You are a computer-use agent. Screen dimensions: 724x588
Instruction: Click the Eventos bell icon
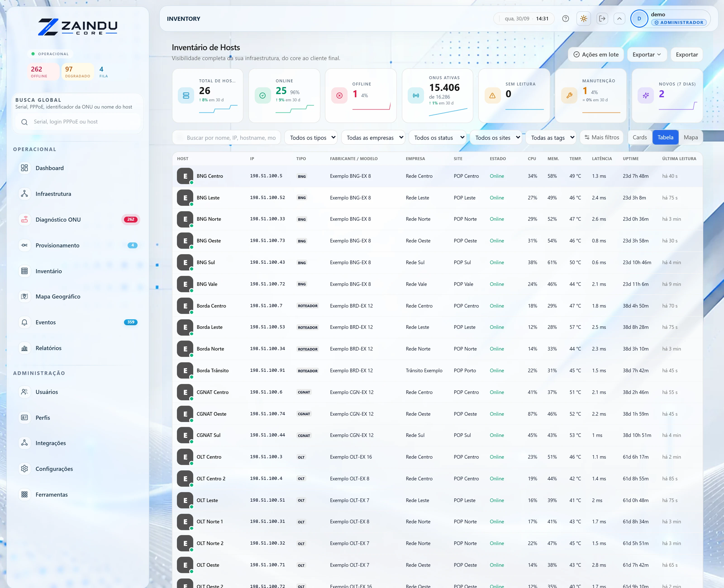click(24, 322)
